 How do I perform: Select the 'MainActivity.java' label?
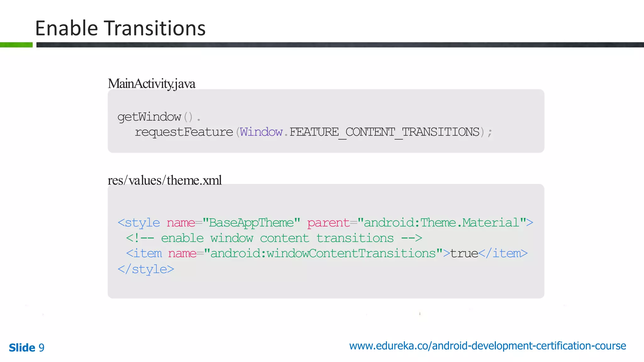click(x=152, y=84)
